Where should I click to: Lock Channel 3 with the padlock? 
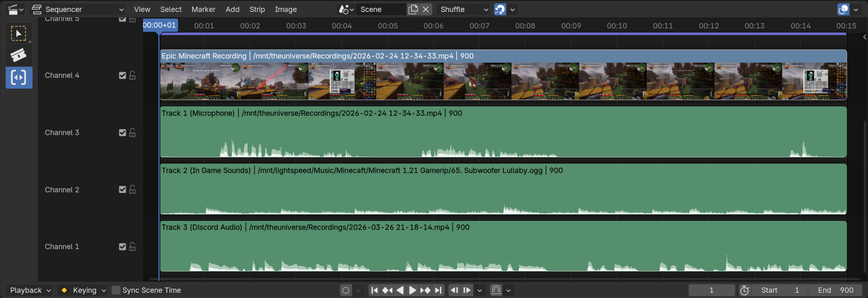tap(132, 133)
